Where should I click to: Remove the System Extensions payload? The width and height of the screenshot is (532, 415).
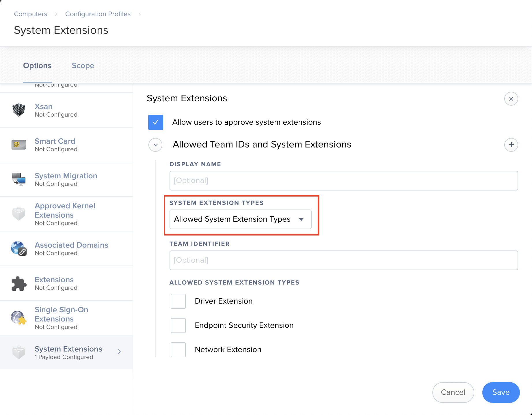(511, 99)
